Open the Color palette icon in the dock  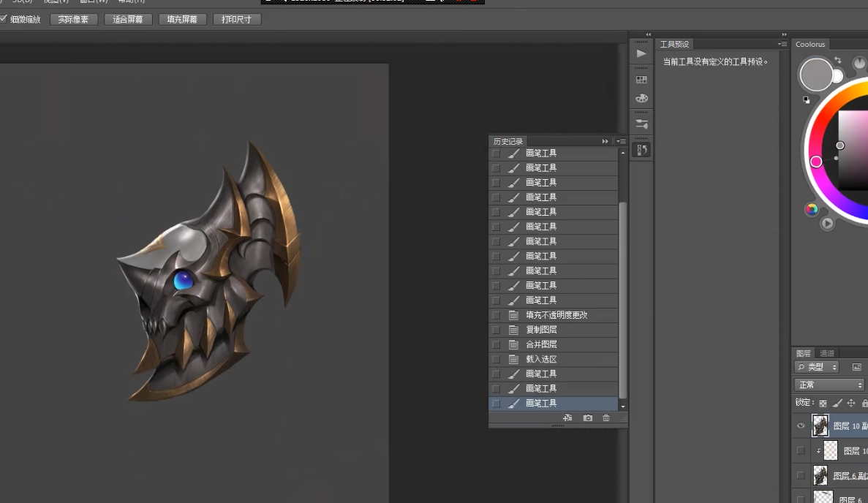click(x=641, y=99)
